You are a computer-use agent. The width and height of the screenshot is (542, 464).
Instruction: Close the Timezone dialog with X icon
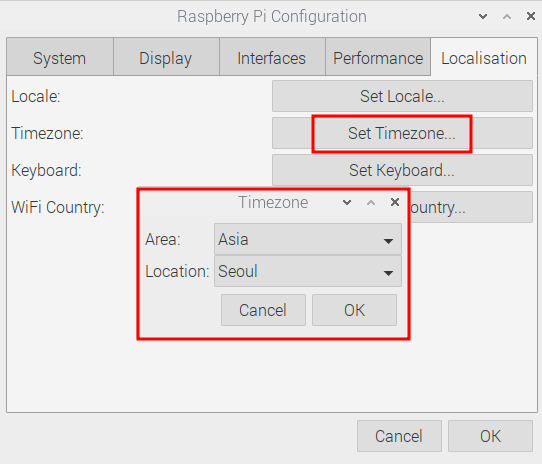(395, 202)
